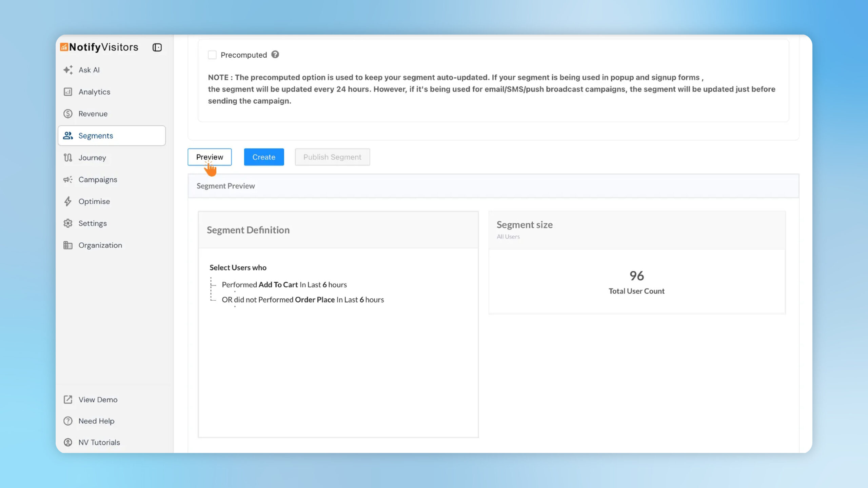The height and width of the screenshot is (488, 868).
Task: Click the Organization building icon
Action: [68, 245]
